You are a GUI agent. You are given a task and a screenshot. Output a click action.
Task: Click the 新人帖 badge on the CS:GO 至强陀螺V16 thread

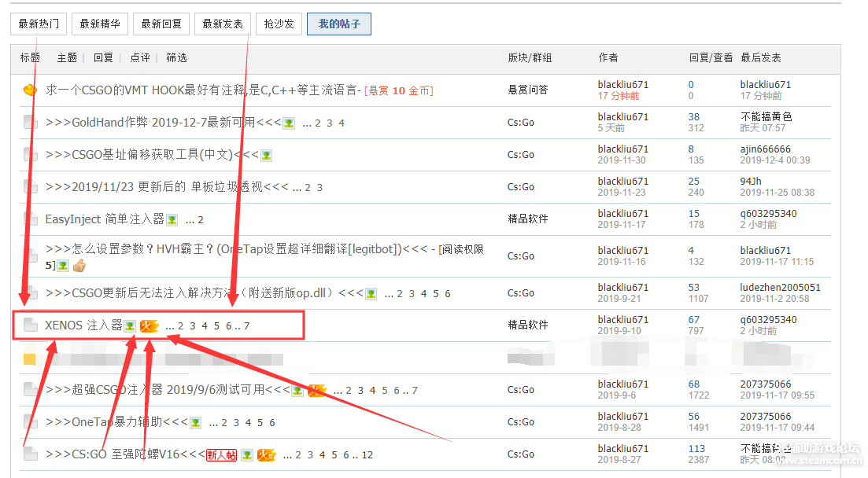click(221, 454)
